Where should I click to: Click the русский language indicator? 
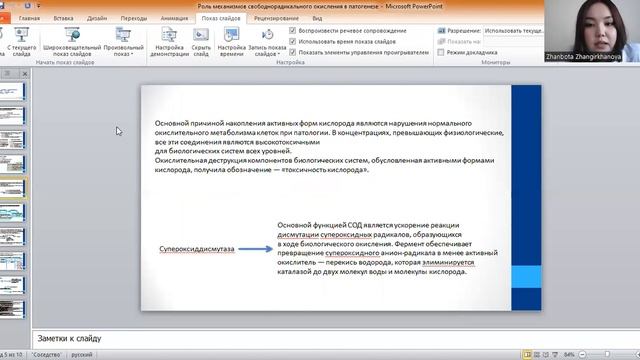tap(82, 355)
